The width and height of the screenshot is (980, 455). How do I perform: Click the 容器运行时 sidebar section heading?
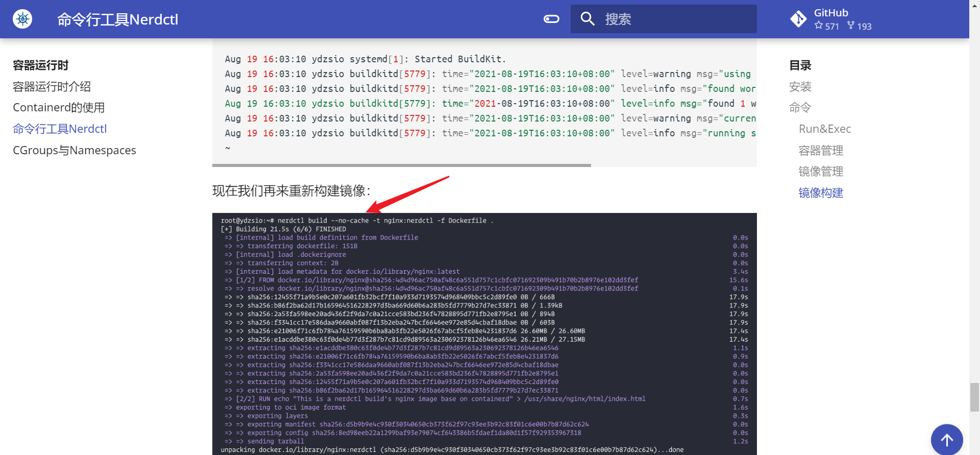[40, 65]
